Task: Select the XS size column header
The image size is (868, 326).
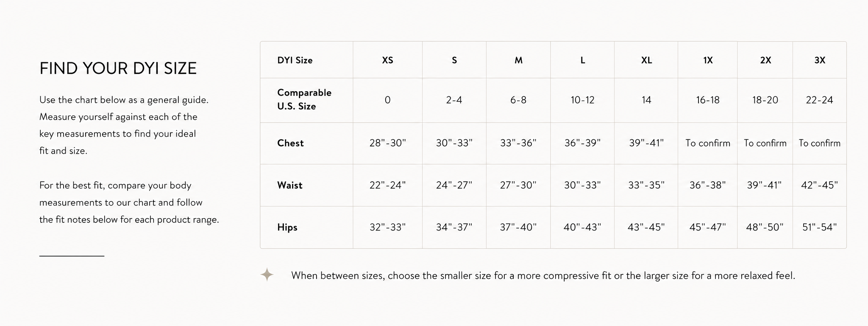Action: coord(387,60)
